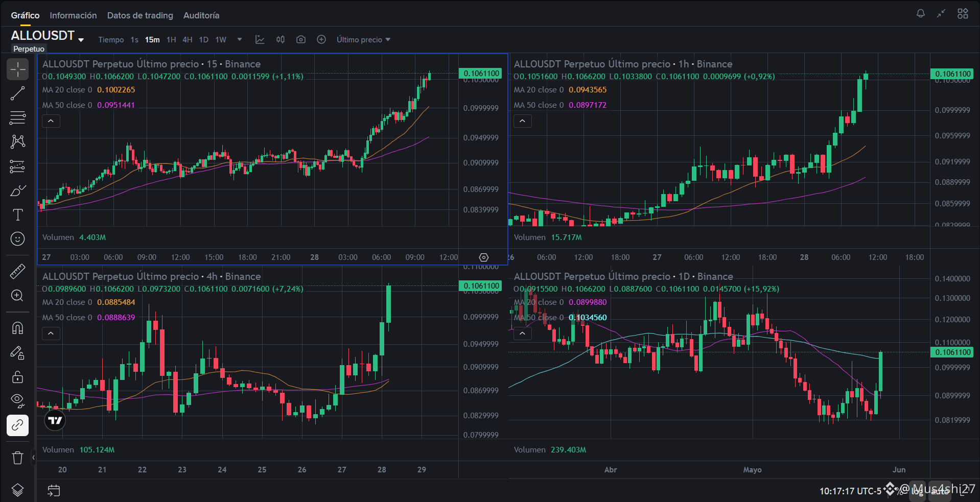Viewport: 980px width, 502px height.
Task: Expand the additional time intervals arrow
Action: coord(240,39)
